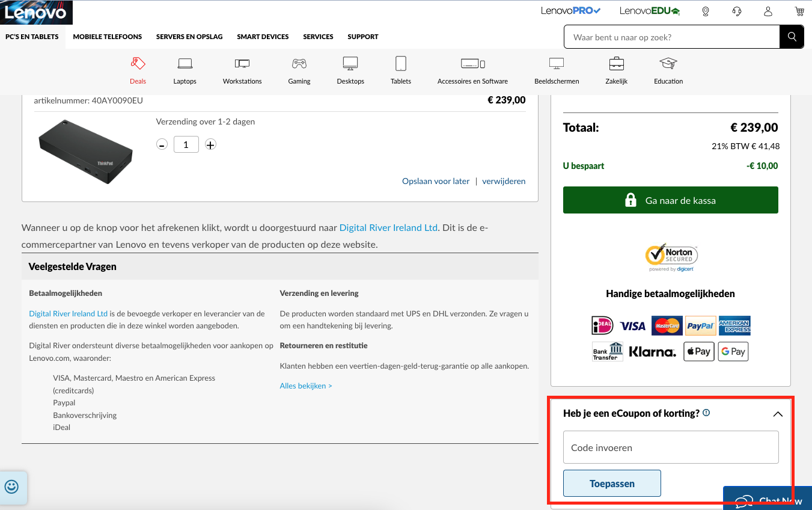Viewport: 812px width, 510px height.
Task: Click the PayPal payment logo
Action: click(x=700, y=325)
